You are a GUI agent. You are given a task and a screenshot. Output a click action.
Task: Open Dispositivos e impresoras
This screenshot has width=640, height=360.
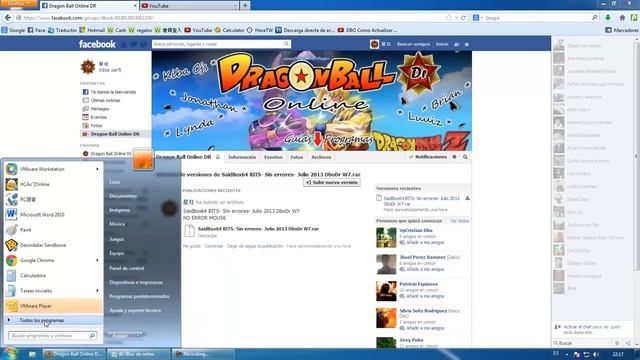(x=136, y=282)
